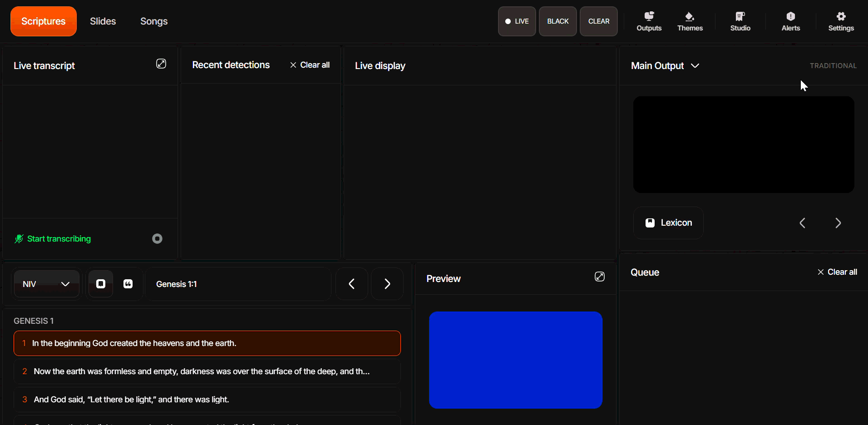Clear all items in Queue
Image resolution: width=868 pixels, height=425 pixels.
[837, 272]
